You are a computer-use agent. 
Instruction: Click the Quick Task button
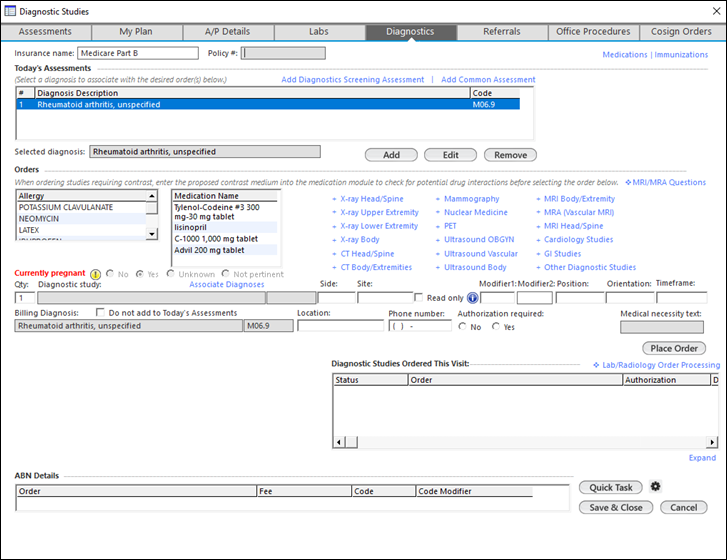(x=611, y=487)
